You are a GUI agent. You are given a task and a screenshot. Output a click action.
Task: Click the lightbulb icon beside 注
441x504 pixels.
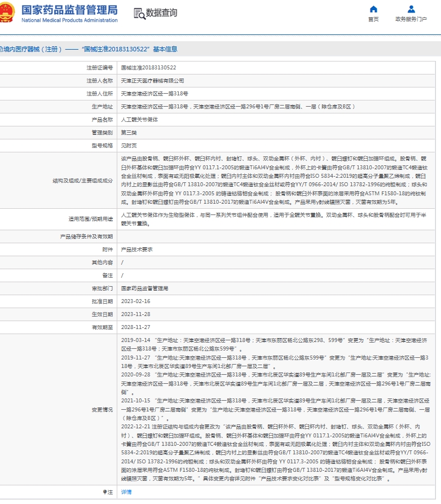(x=105, y=492)
